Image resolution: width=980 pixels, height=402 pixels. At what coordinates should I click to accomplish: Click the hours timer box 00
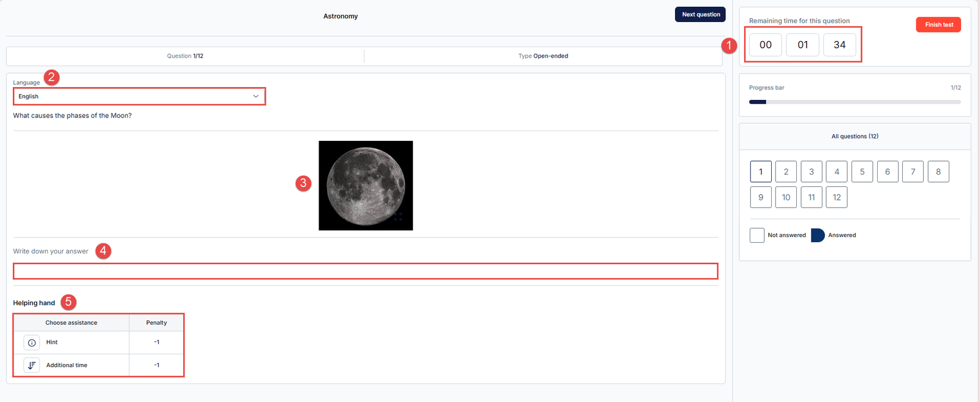[766, 45]
